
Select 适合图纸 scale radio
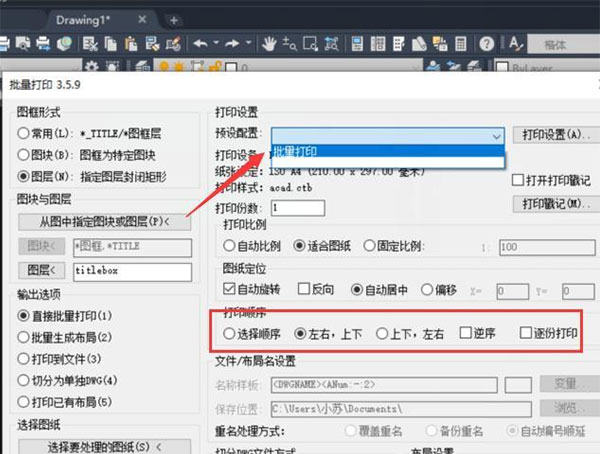tap(299, 245)
